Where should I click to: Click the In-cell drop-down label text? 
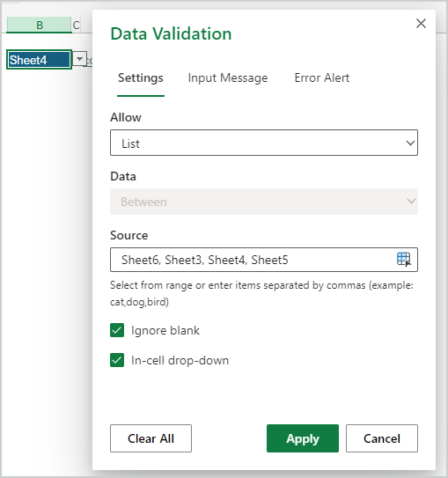180,360
